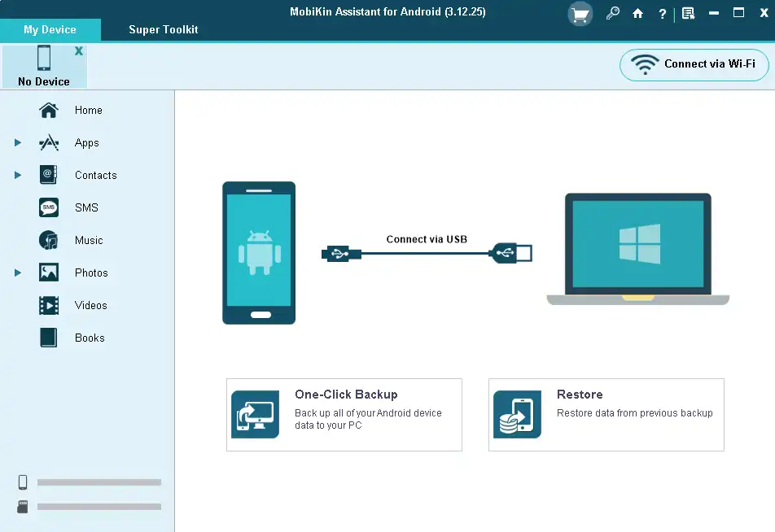Viewport: 775px width, 532px height.
Task: Expand the Contacts category arrow
Action: [18, 176]
